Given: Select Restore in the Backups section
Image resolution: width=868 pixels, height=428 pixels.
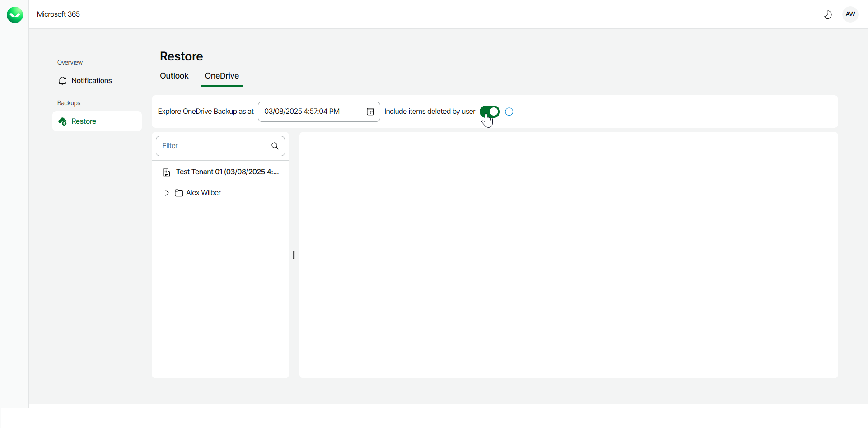Looking at the screenshot, I should [84, 121].
